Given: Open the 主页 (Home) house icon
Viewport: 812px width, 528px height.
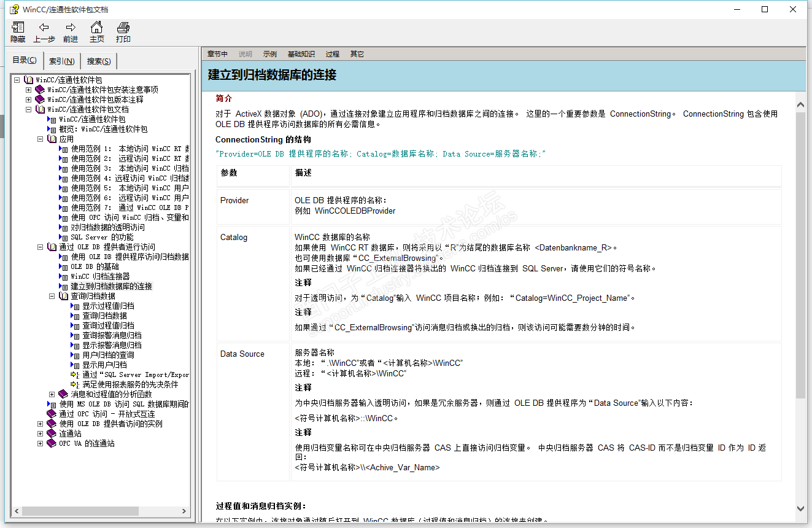Looking at the screenshot, I should (96, 28).
